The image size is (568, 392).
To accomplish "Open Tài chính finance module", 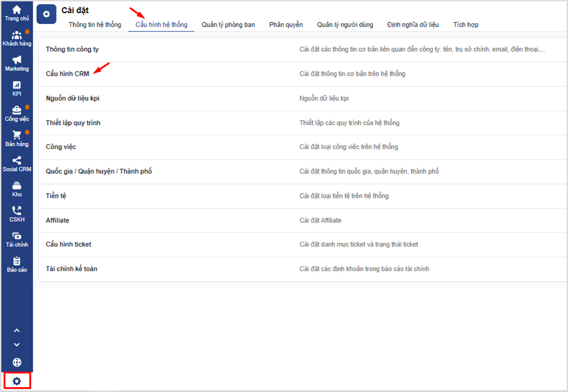I will coord(17,239).
